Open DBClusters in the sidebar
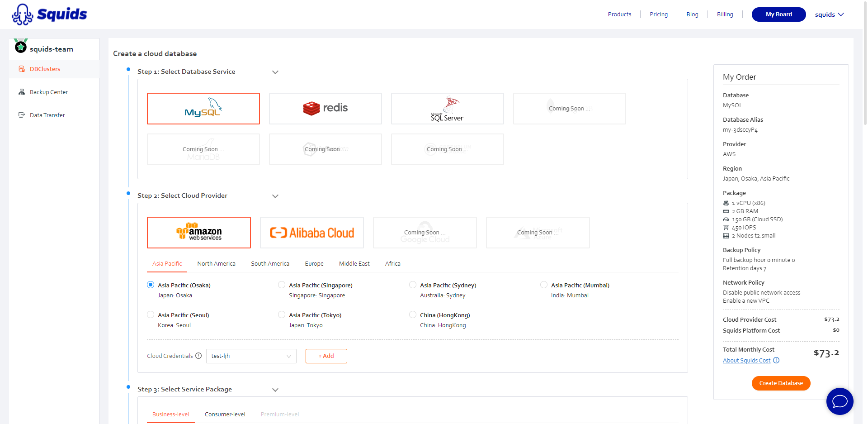Screen dimensions: 868x424 click(54, 69)
